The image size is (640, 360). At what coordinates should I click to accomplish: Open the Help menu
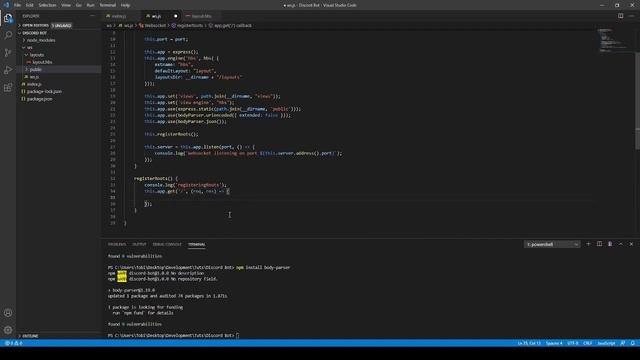coord(125,5)
